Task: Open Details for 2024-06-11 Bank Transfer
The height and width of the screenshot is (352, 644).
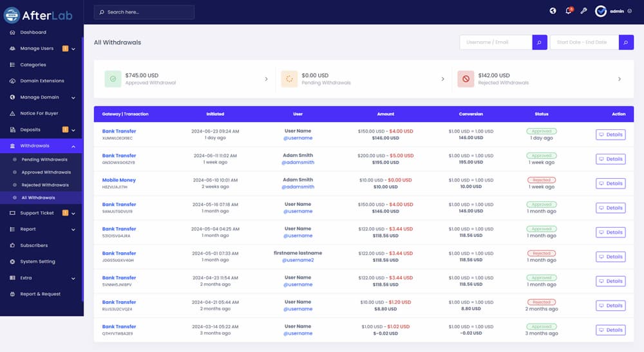Action: pos(611,159)
